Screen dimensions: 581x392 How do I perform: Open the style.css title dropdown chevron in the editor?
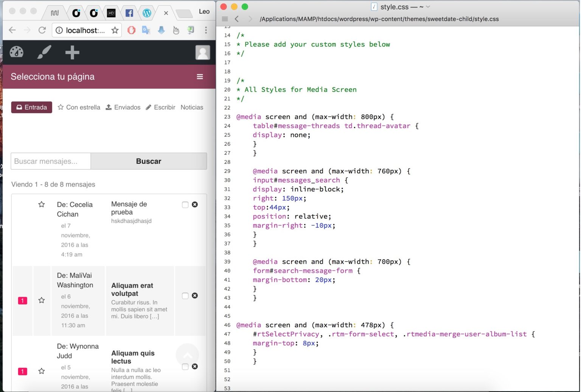tap(428, 7)
